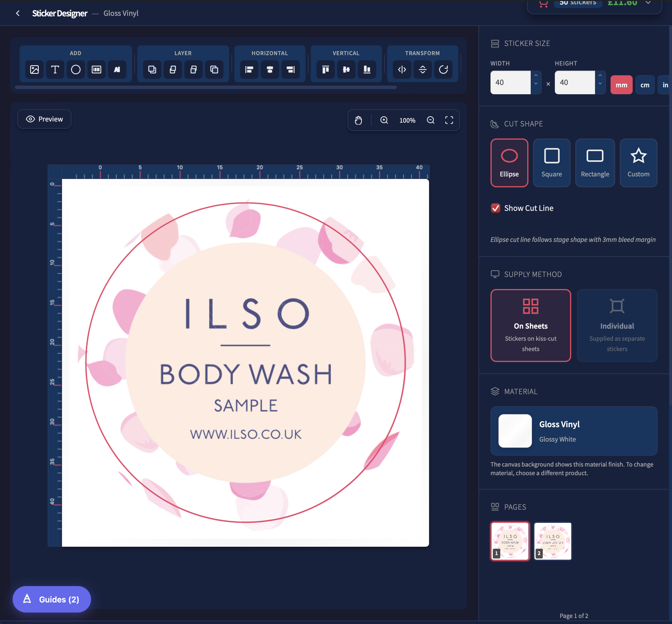Select the Add Text tool
This screenshot has height=624, width=672.
[x=55, y=70]
